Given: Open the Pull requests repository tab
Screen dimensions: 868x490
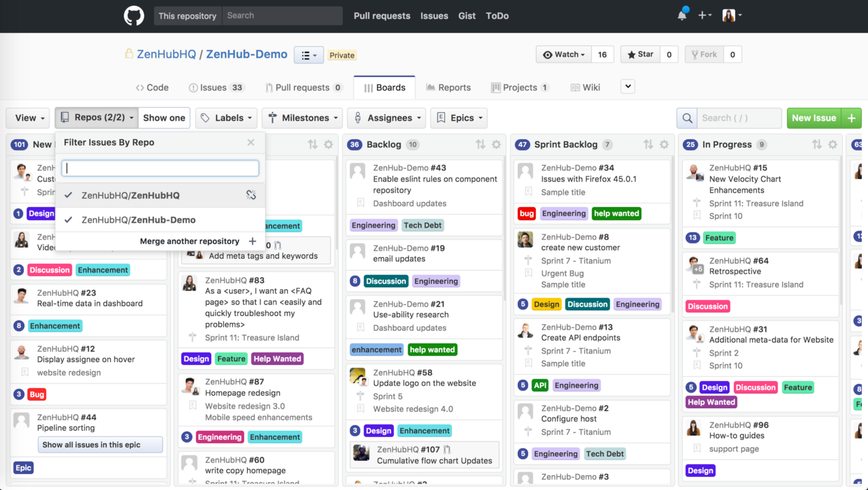Looking at the screenshot, I should pos(303,87).
